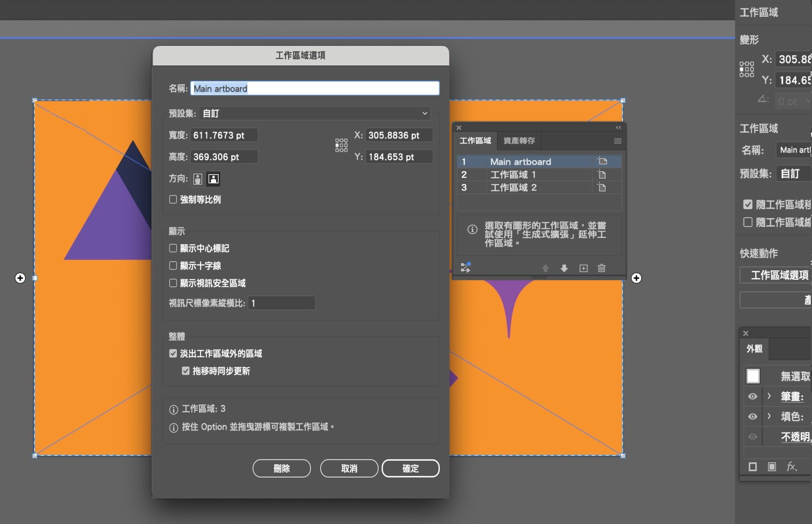
Task: Click trash icon in artboards panel
Action: (601, 268)
